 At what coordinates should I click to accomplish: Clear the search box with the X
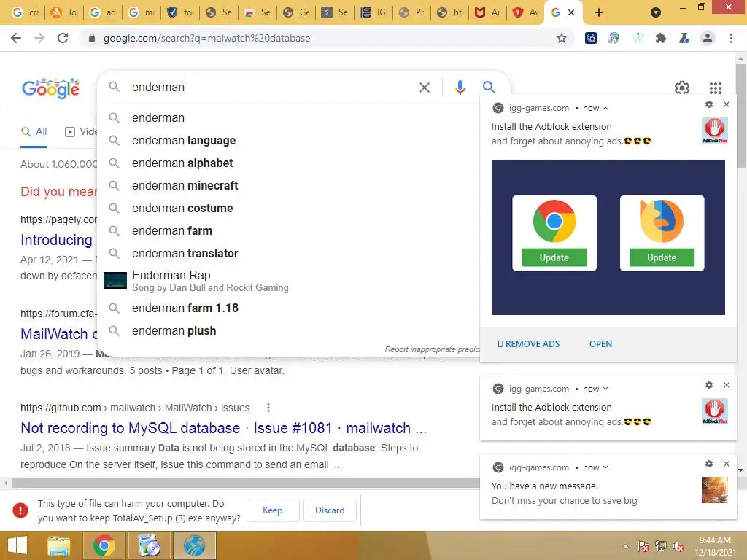(425, 87)
